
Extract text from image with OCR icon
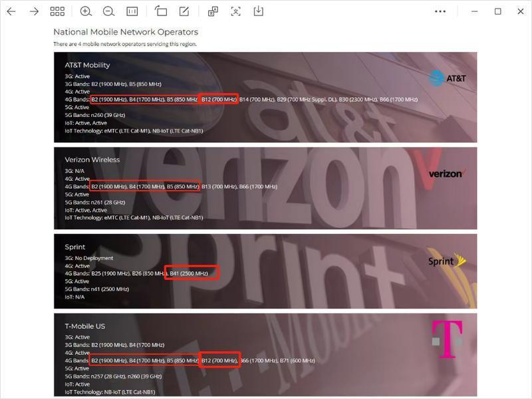pos(235,11)
